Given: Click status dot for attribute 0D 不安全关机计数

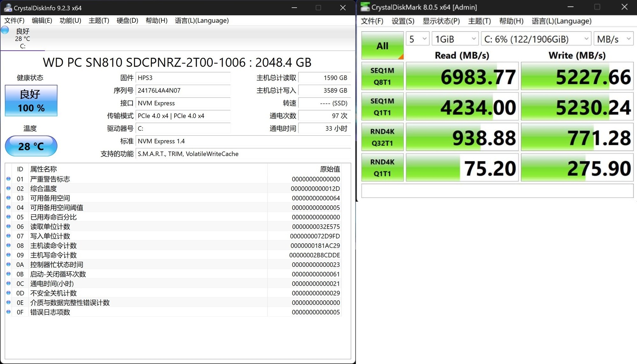Looking at the screenshot, I should 9,293.
